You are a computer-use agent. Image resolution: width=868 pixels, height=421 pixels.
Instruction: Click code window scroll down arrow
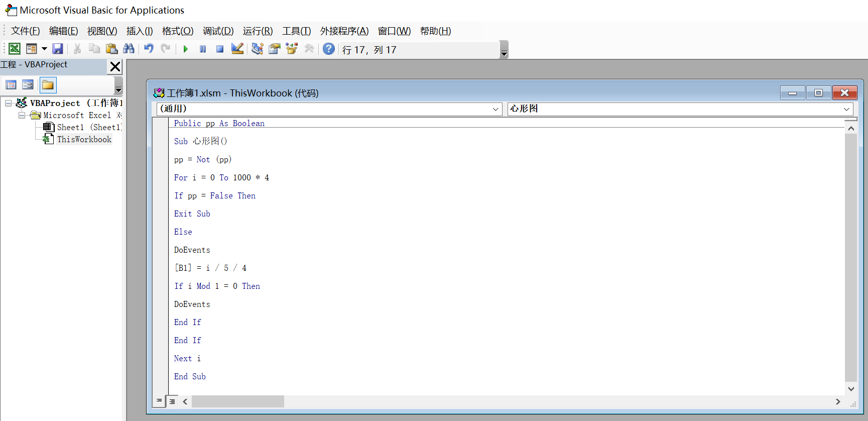(851, 389)
